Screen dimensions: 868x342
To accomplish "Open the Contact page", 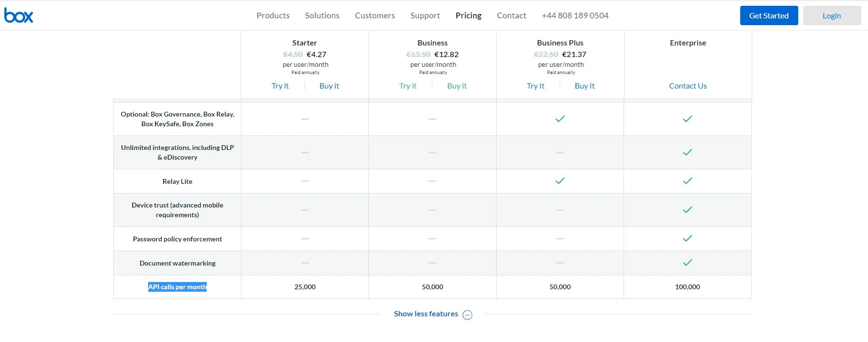I will click(511, 15).
